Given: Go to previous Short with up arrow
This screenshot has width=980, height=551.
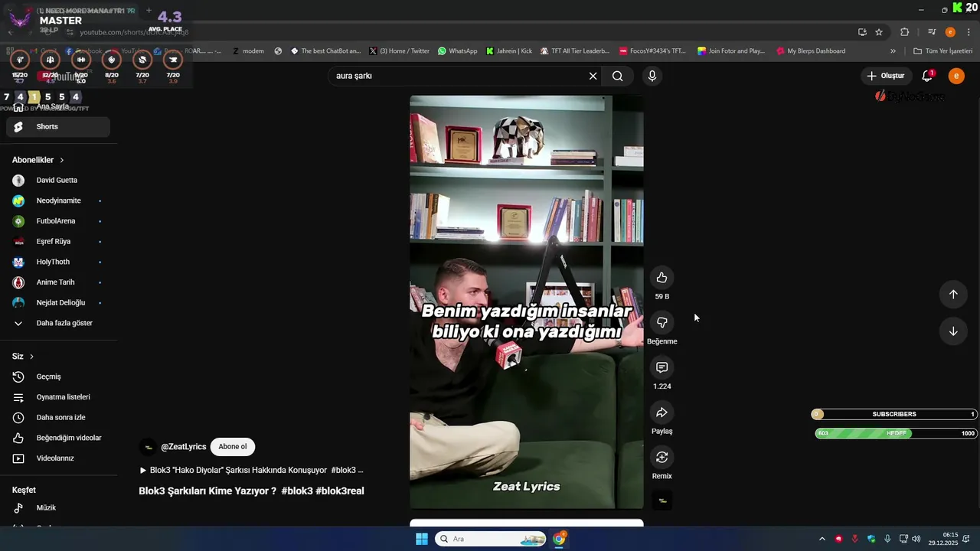Looking at the screenshot, I should tap(953, 294).
